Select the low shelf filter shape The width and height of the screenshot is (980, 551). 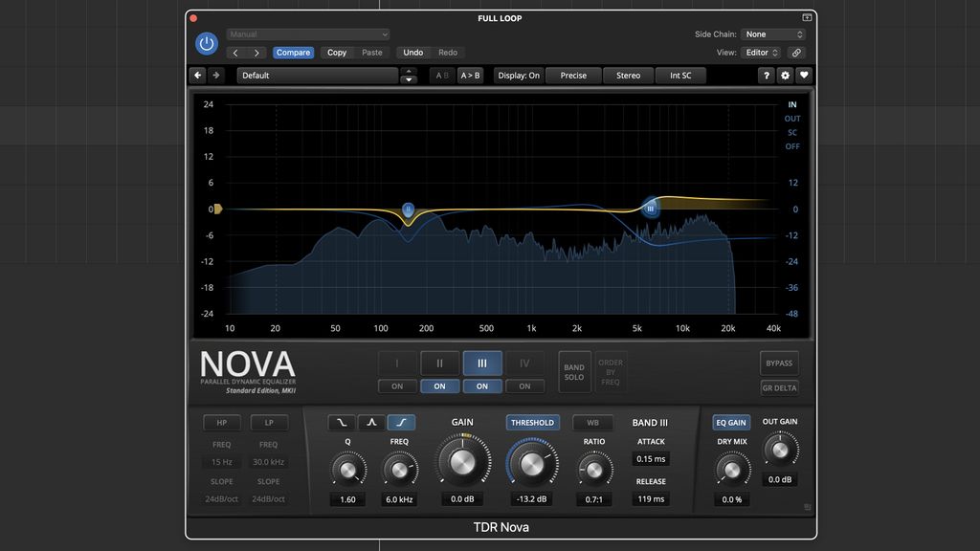point(342,422)
